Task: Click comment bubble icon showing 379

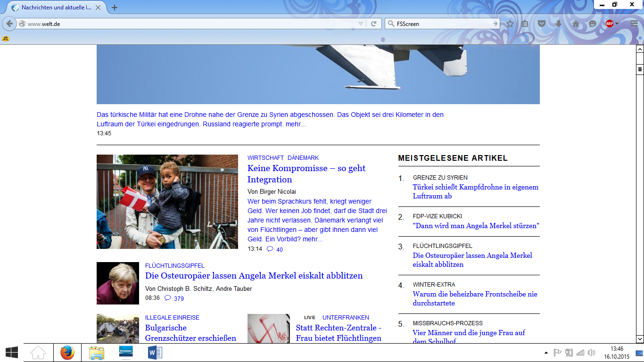Action: [x=168, y=298]
